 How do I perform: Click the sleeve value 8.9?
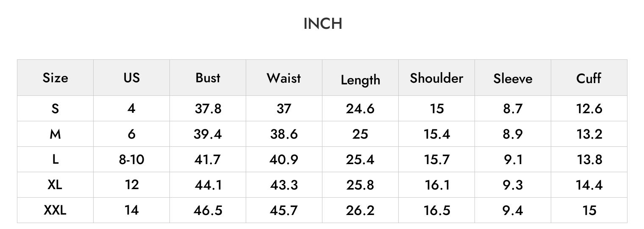513,134
